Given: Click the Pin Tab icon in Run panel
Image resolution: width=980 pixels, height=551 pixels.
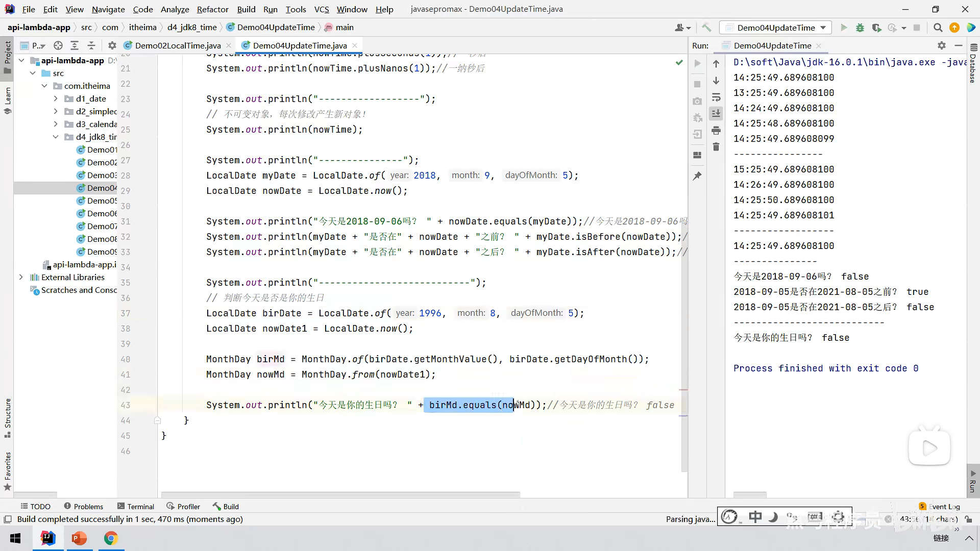Looking at the screenshot, I should (697, 176).
